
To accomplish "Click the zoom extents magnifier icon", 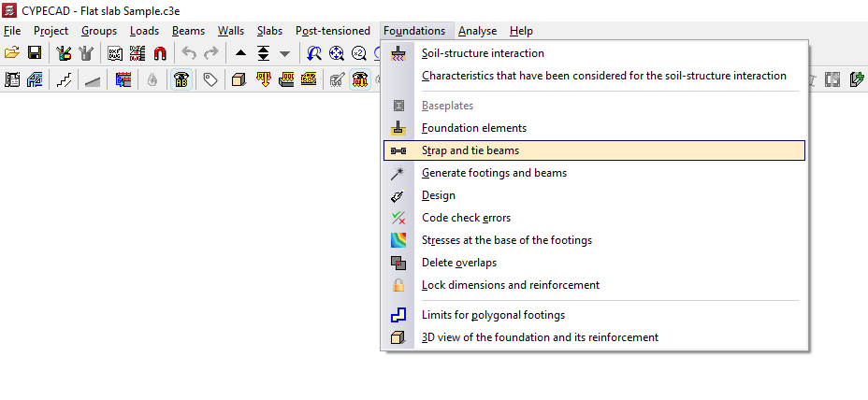I will [x=337, y=53].
